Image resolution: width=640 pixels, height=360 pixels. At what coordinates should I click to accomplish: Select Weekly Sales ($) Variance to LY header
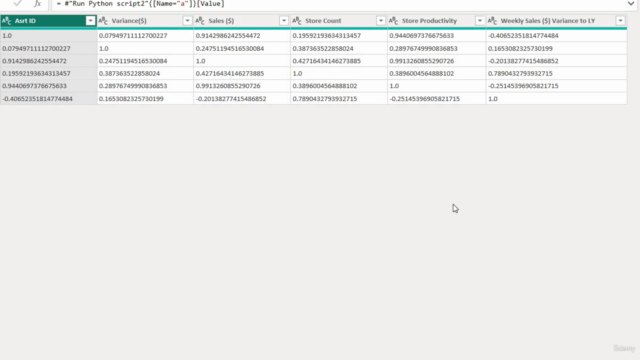point(548,21)
